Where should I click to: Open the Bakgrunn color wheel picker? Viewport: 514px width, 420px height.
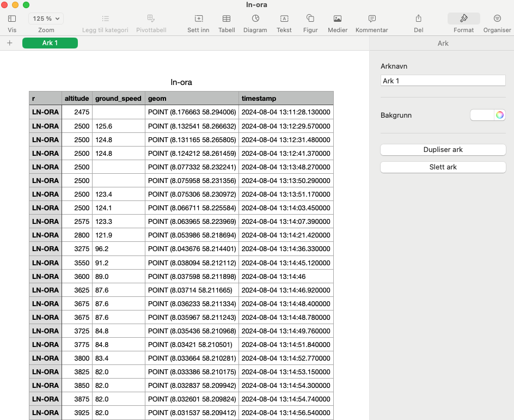(x=499, y=115)
